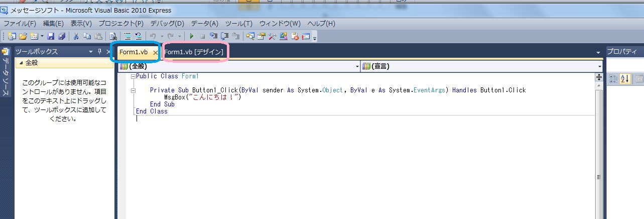Click the Step Over debug icon

[x=224, y=36]
